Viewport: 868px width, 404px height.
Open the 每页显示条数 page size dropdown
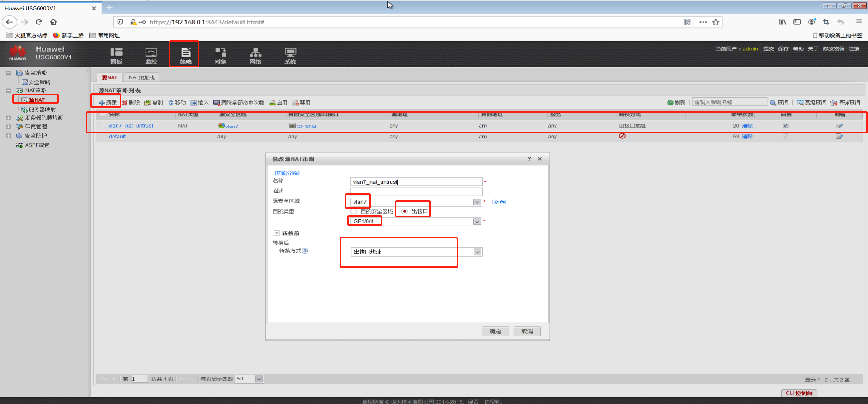259,379
